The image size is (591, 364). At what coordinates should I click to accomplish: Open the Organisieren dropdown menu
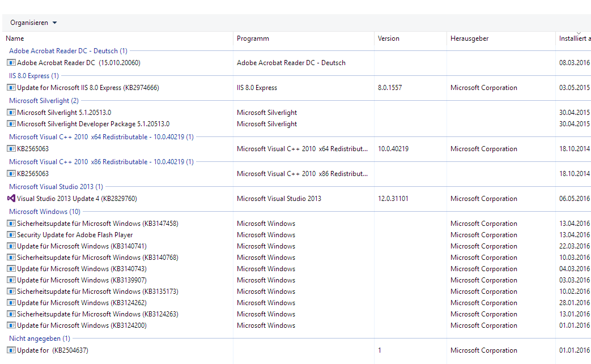(33, 23)
